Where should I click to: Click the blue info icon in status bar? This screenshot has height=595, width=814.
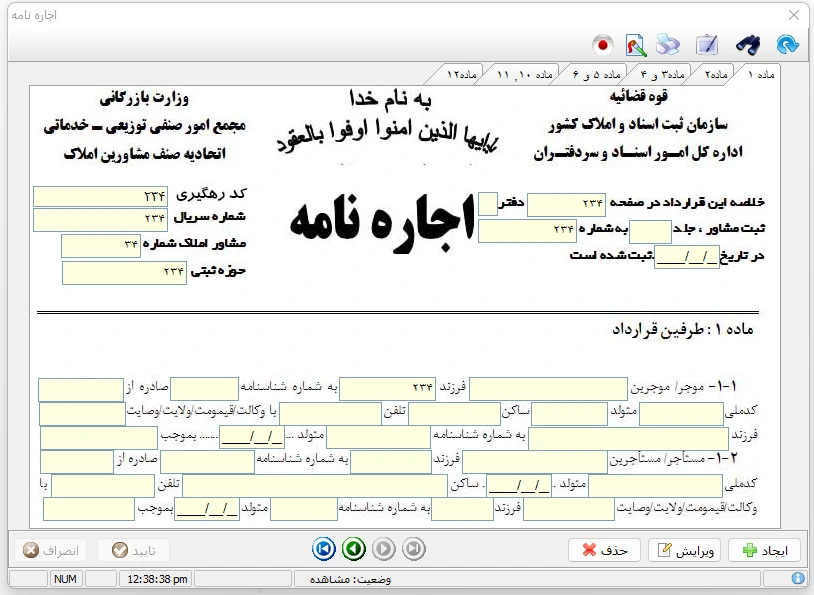click(x=798, y=578)
